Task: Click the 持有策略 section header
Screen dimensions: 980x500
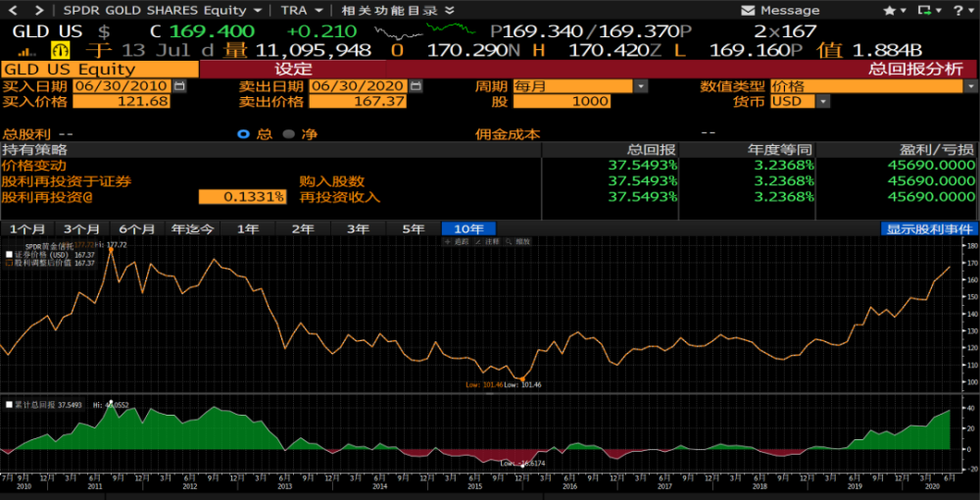Action: coord(35,149)
